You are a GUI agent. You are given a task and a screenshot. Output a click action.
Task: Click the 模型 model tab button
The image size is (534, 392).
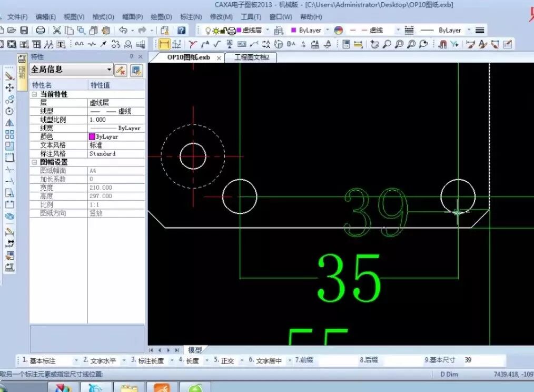click(195, 350)
